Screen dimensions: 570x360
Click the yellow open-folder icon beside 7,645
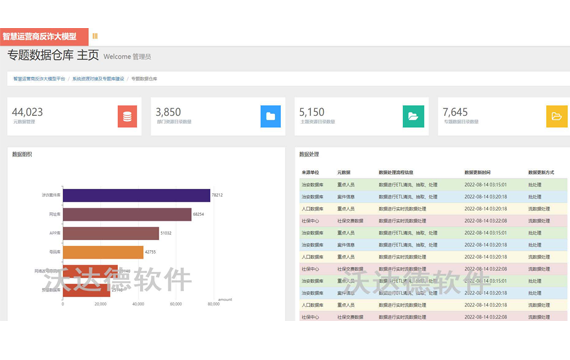point(557,116)
